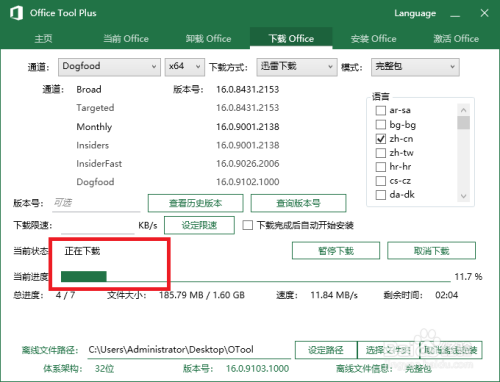This screenshot has width=500, height=382.
Task: Click the download progress bar
Action: [256, 277]
